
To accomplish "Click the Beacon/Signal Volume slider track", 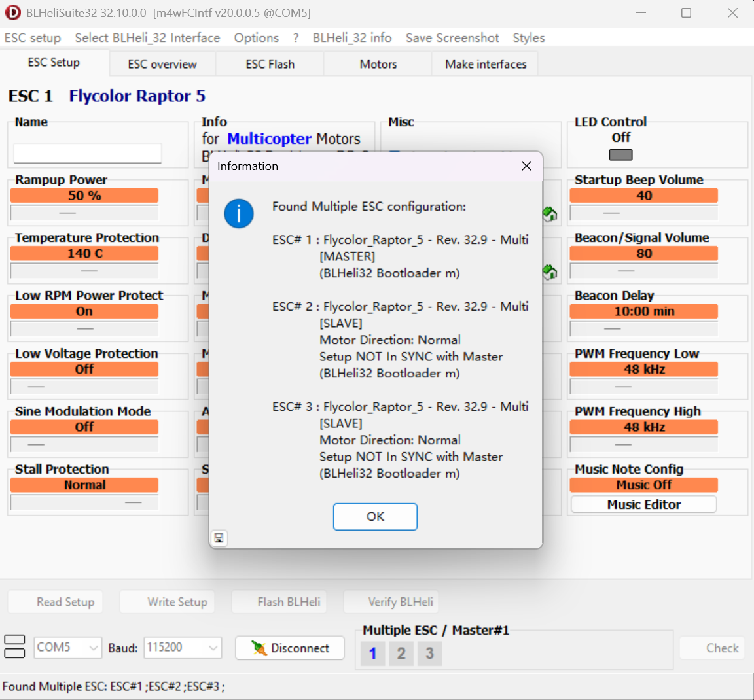I will [643, 271].
